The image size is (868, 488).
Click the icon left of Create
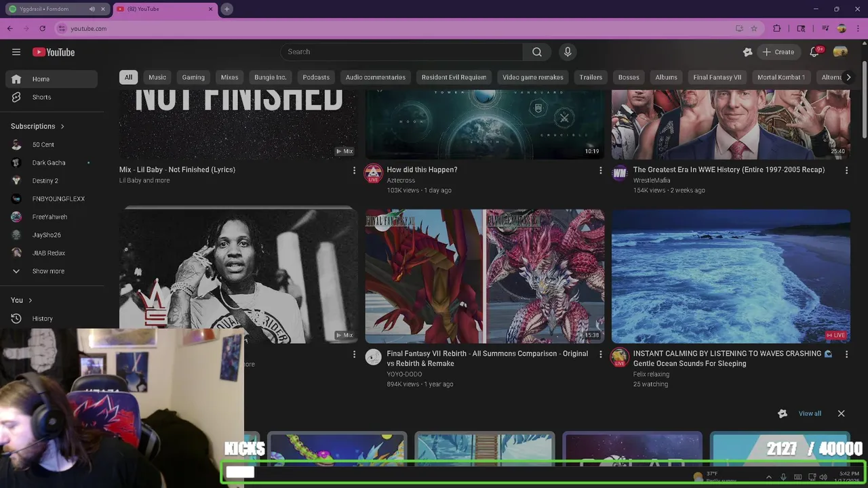[x=747, y=52]
